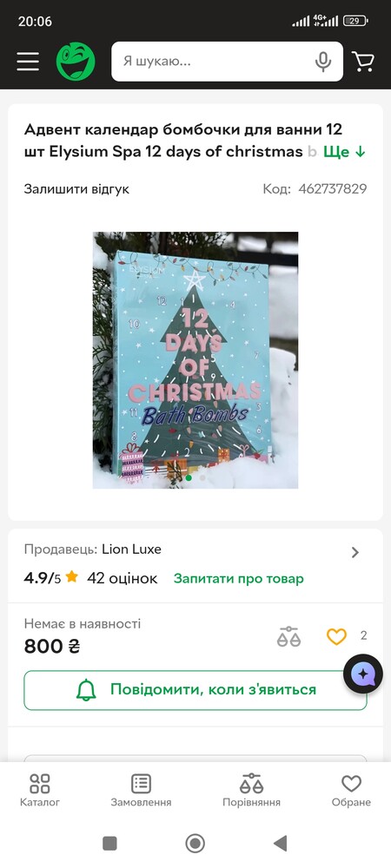This screenshot has height=868, width=391.
Task: Open the AI assistant chat bubble
Action: click(362, 674)
